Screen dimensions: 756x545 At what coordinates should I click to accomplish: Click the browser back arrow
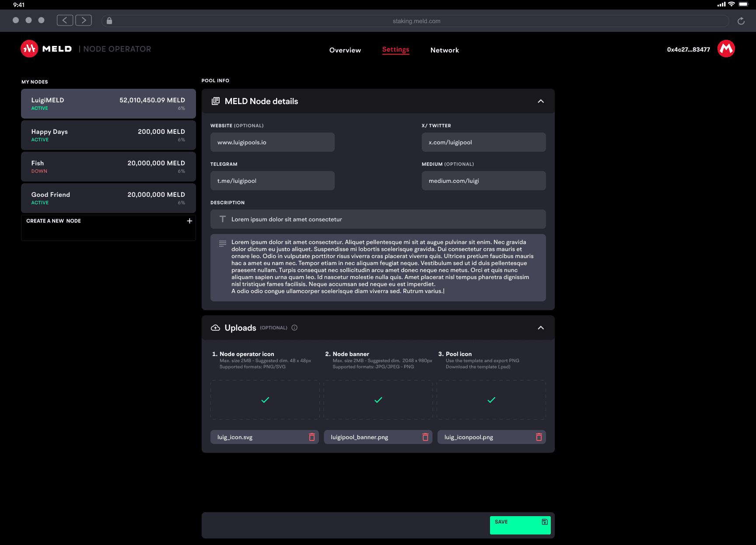pyautogui.click(x=65, y=20)
